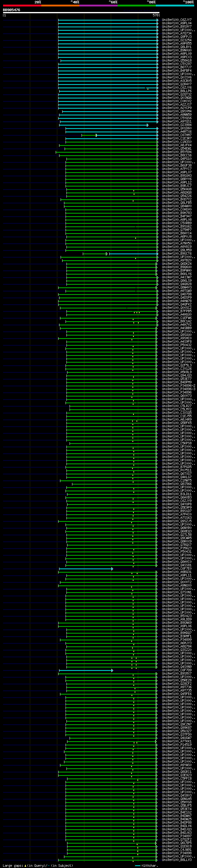Select the UniRef100_Q8I566 label
197x868 pixels.
tap(177, 484)
